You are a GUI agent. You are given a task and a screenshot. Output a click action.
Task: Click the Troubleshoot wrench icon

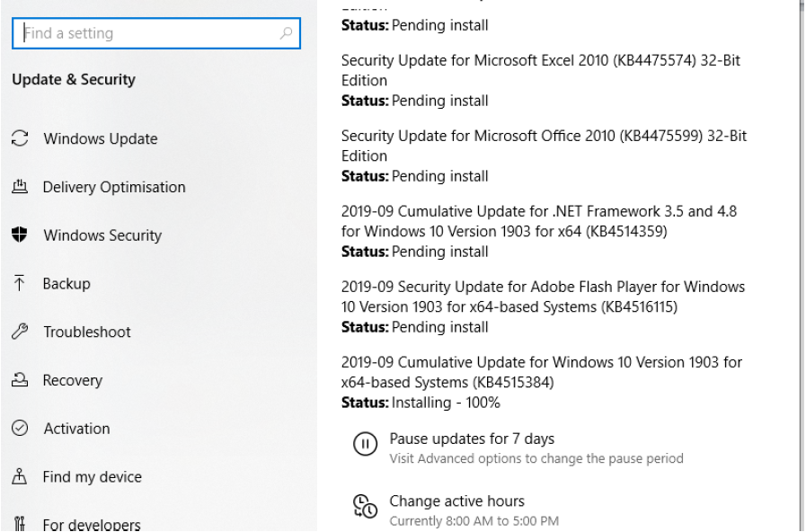click(x=20, y=332)
